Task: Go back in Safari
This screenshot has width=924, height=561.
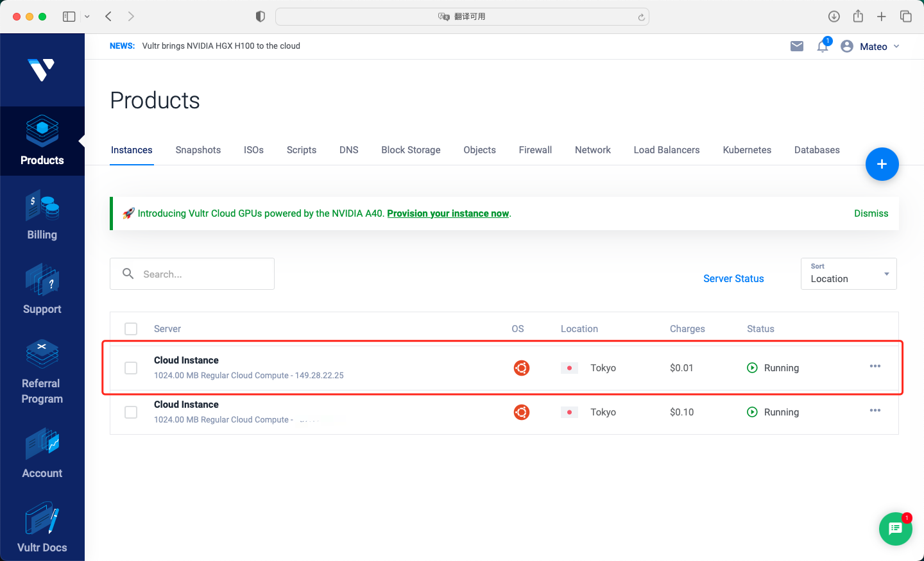Action: pyautogui.click(x=108, y=17)
